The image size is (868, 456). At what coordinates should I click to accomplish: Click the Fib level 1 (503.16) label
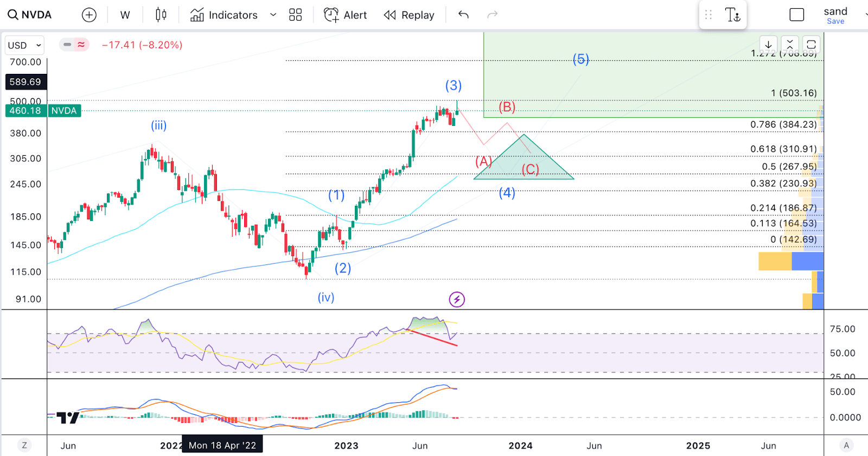[x=794, y=93]
